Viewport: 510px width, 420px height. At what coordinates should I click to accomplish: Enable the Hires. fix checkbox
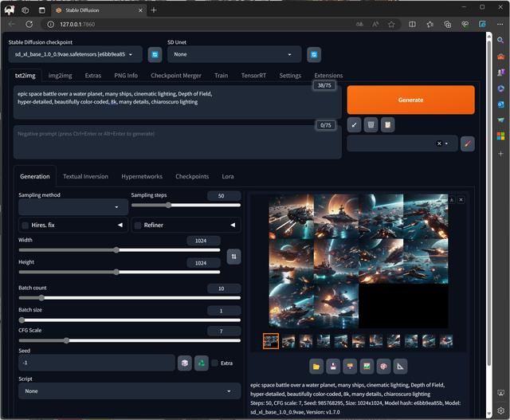click(25, 226)
